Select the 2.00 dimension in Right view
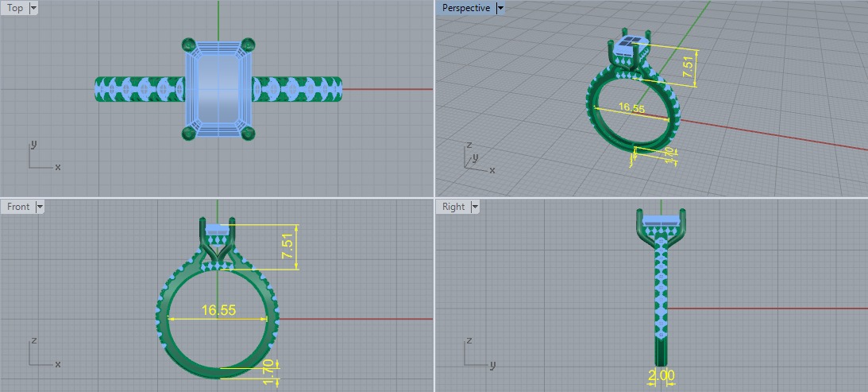 [662, 376]
